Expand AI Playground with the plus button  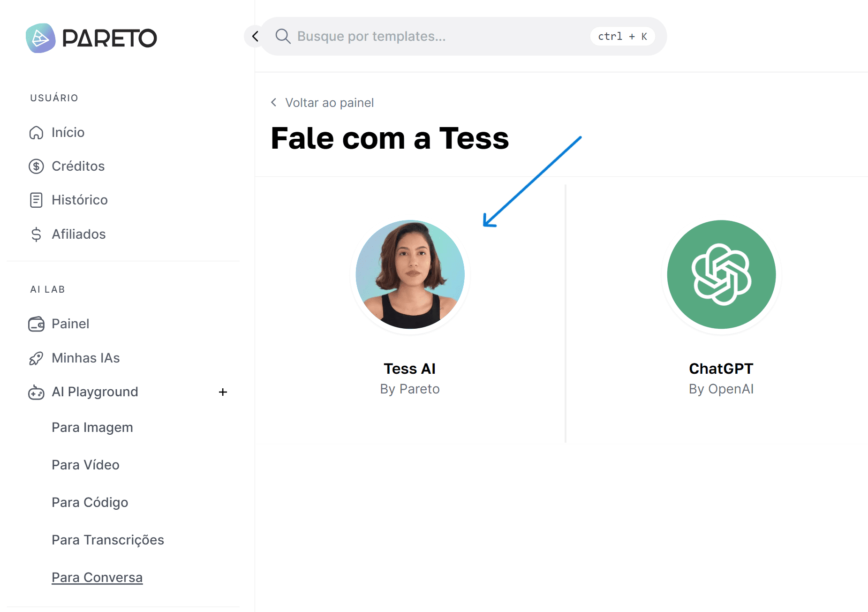coord(223,392)
